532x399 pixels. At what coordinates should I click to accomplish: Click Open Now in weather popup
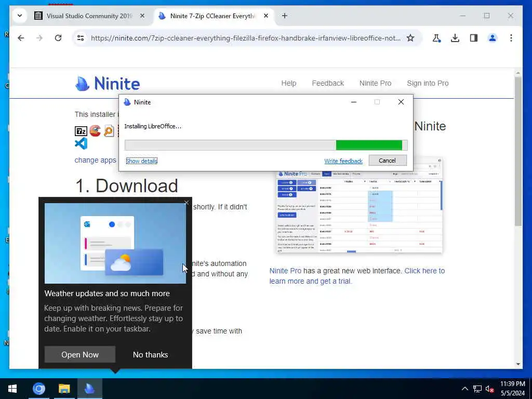tap(79, 354)
